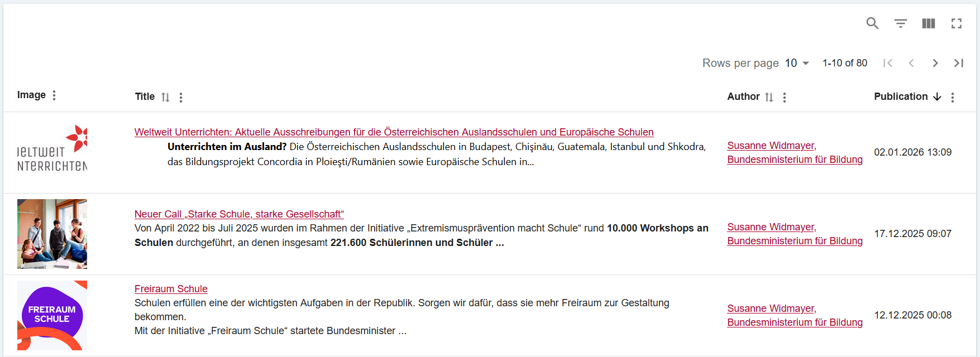Expand the Rows per page dropdown
This screenshot has height=357, width=980.
[x=797, y=63]
